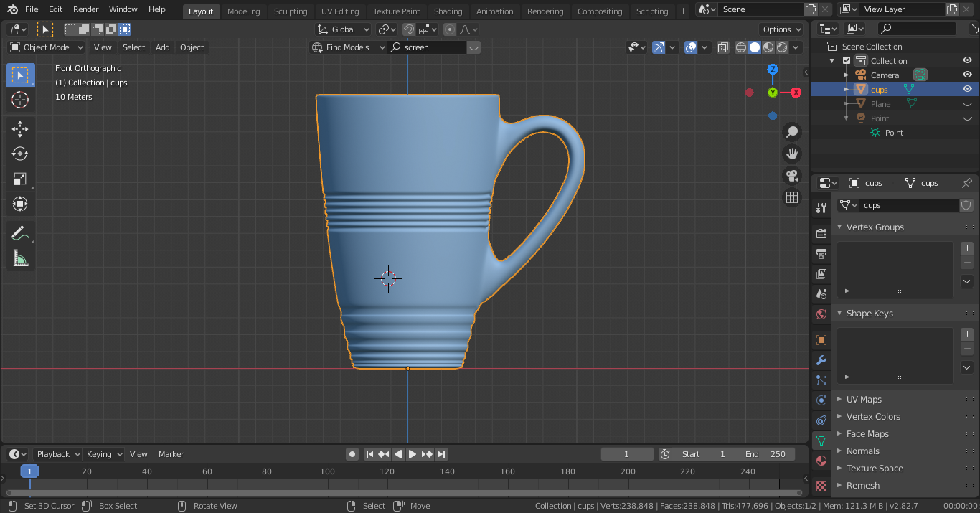The height and width of the screenshot is (513, 980).
Task: Click the Options button in the viewport header
Action: [x=781, y=29]
